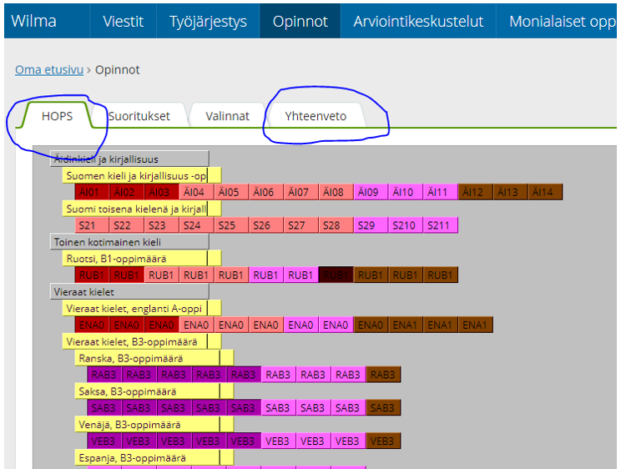621x469 pixels.
Task: Choose the brown ÄI12 course cell
Action: pyautogui.click(x=472, y=192)
